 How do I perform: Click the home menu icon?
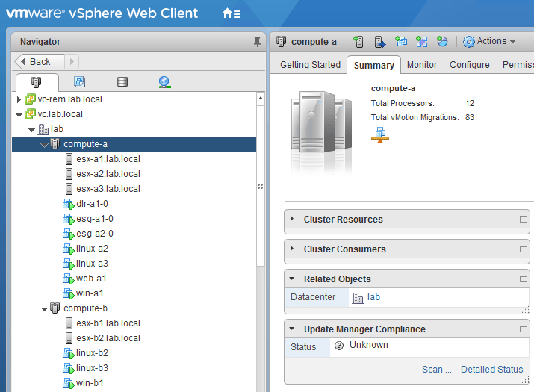pyautogui.click(x=232, y=13)
